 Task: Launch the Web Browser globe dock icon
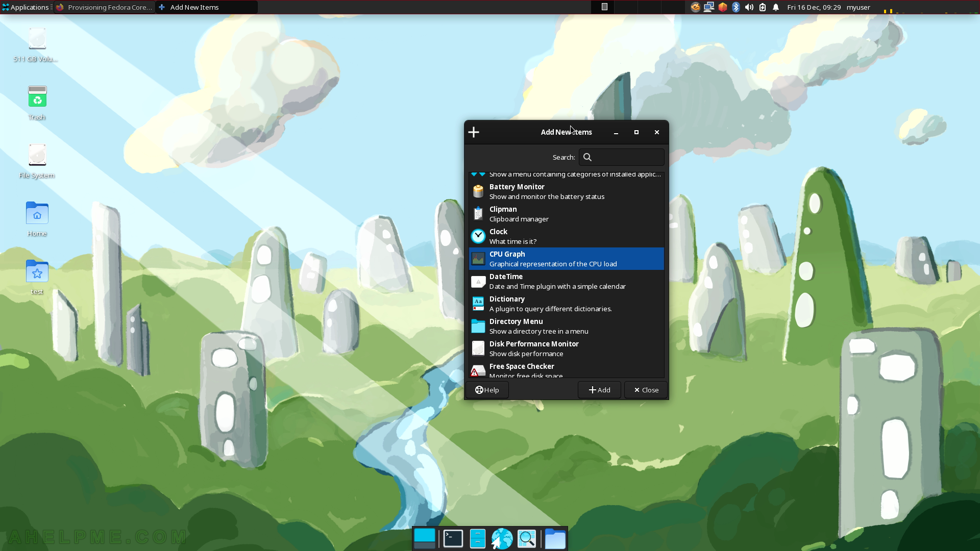(x=502, y=539)
